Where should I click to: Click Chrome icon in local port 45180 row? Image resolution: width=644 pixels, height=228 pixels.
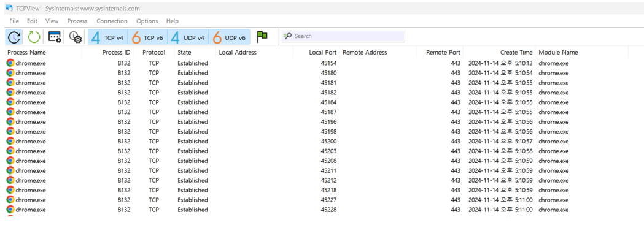point(10,73)
